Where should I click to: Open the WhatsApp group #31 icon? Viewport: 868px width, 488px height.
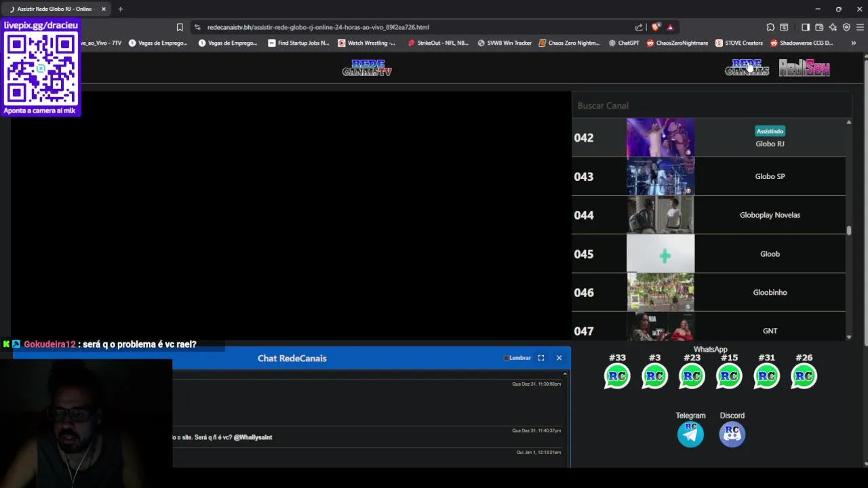[766, 376]
